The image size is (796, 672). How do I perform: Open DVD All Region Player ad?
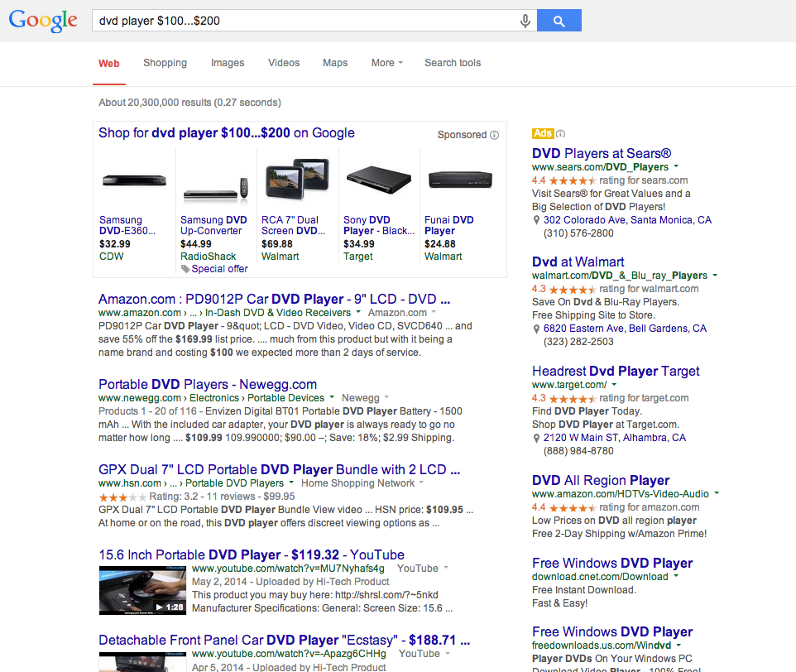[x=601, y=480]
